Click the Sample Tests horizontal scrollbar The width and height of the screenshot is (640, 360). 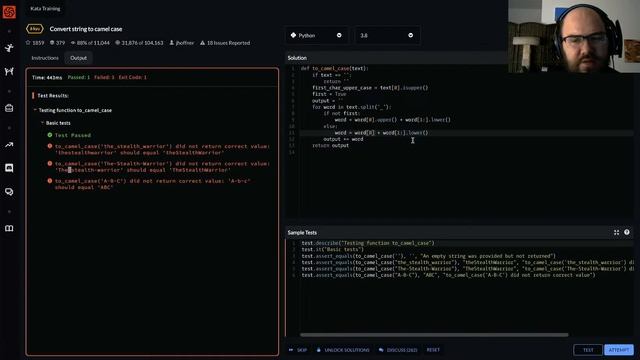click(434, 335)
